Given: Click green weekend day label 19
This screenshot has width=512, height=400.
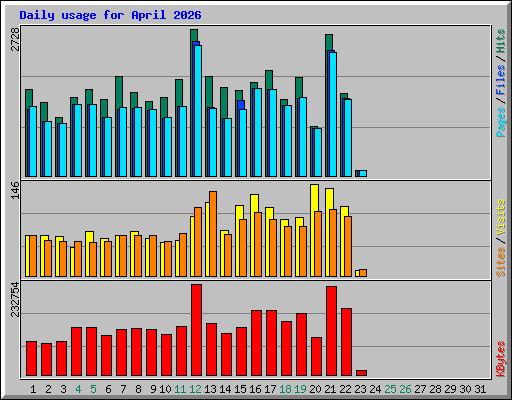Looking at the screenshot, I should [301, 389].
